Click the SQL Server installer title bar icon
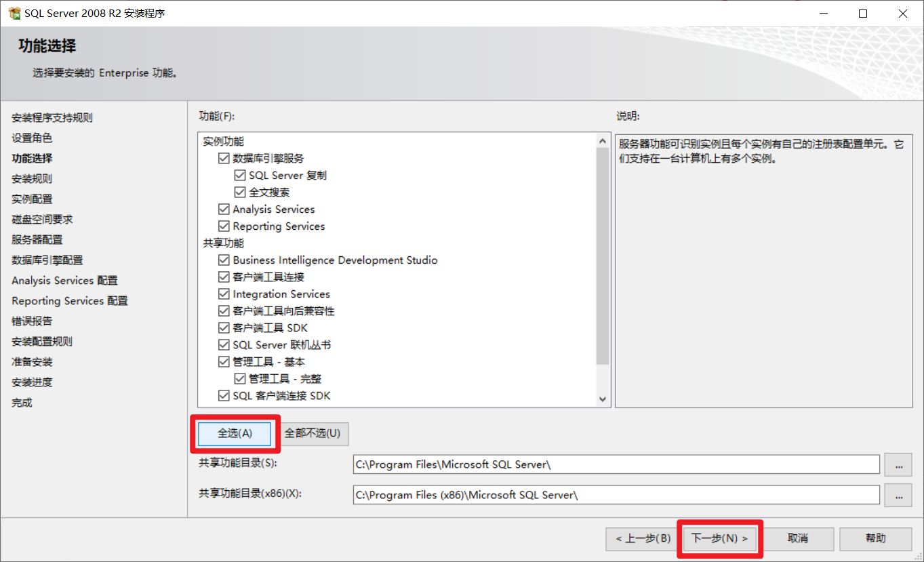924x562 pixels. (x=14, y=13)
